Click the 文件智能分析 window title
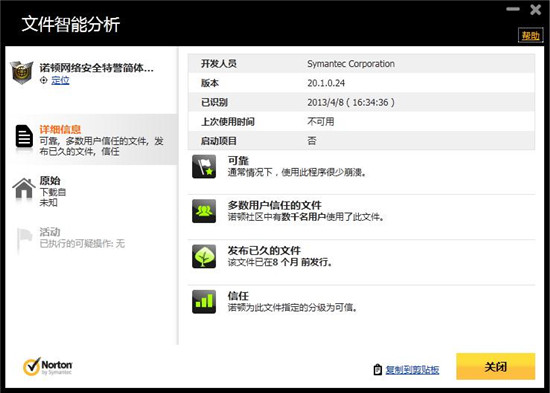Viewport: 550px width, 393px height. (71, 24)
